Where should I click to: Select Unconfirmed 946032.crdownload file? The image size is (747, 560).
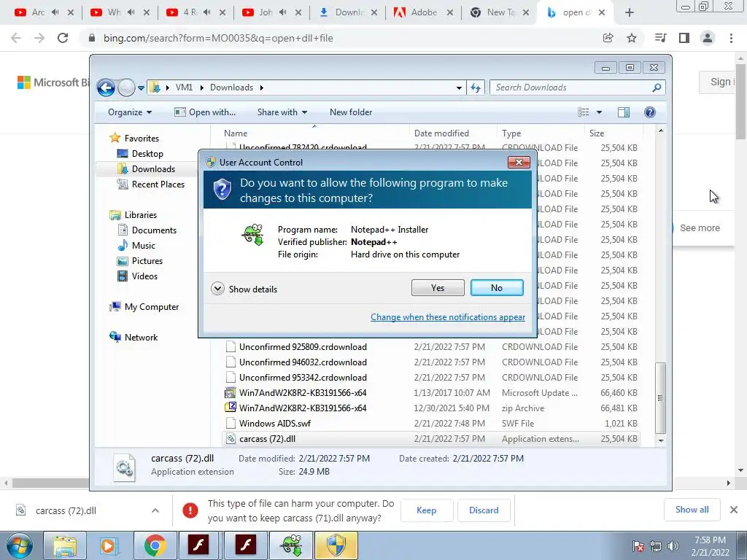[x=431, y=362]
